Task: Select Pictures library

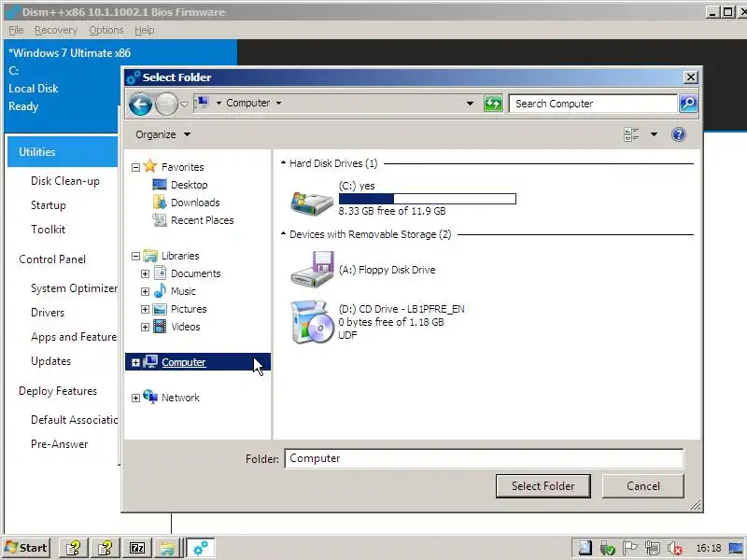Action: [189, 309]
